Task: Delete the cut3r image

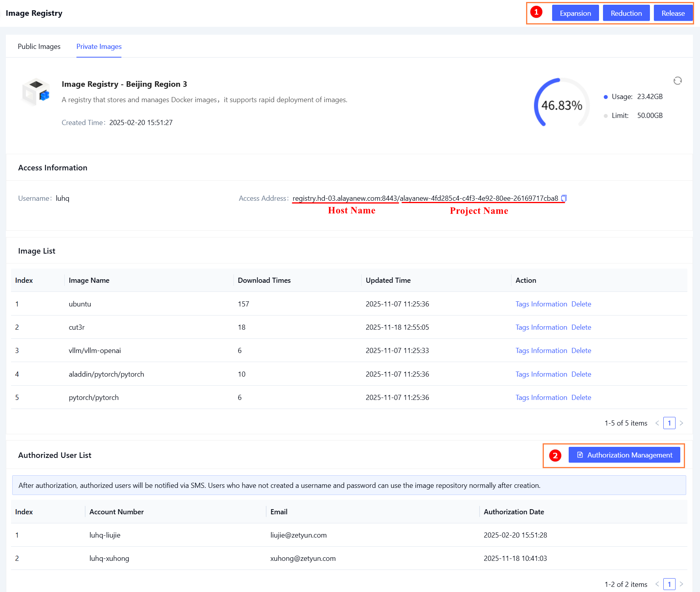Action: [581, 327]
